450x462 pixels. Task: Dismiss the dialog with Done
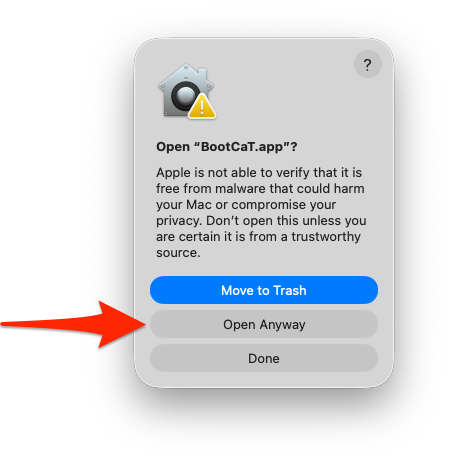[x=264, y=358]
